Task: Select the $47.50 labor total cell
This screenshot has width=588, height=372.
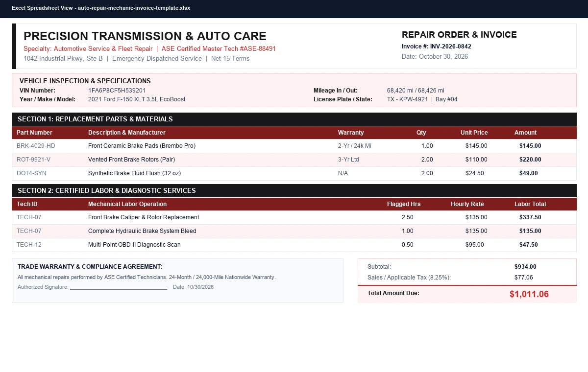Action: point(529,245)
